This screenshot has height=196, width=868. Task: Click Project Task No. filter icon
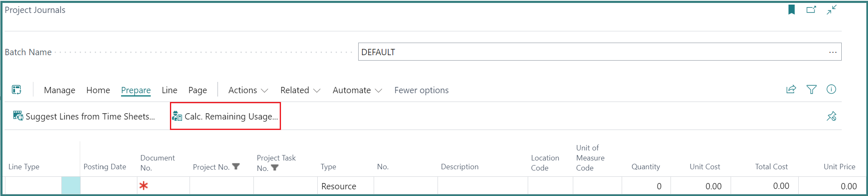point(274,168)
